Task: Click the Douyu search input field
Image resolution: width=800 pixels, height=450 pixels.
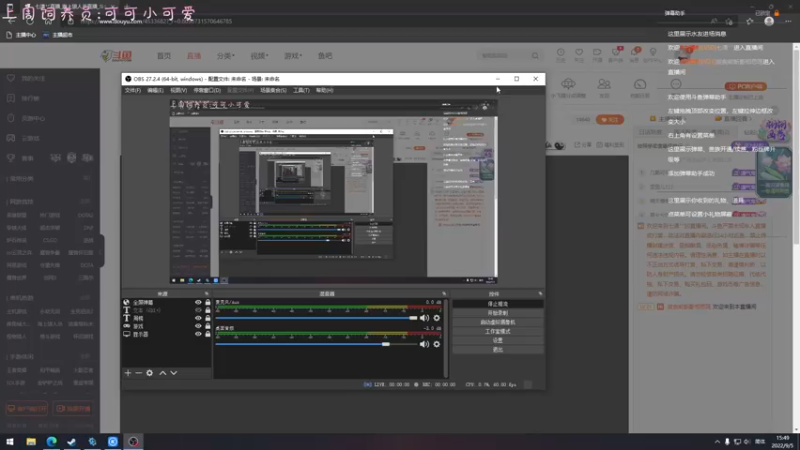Action: tap(504, 56)
